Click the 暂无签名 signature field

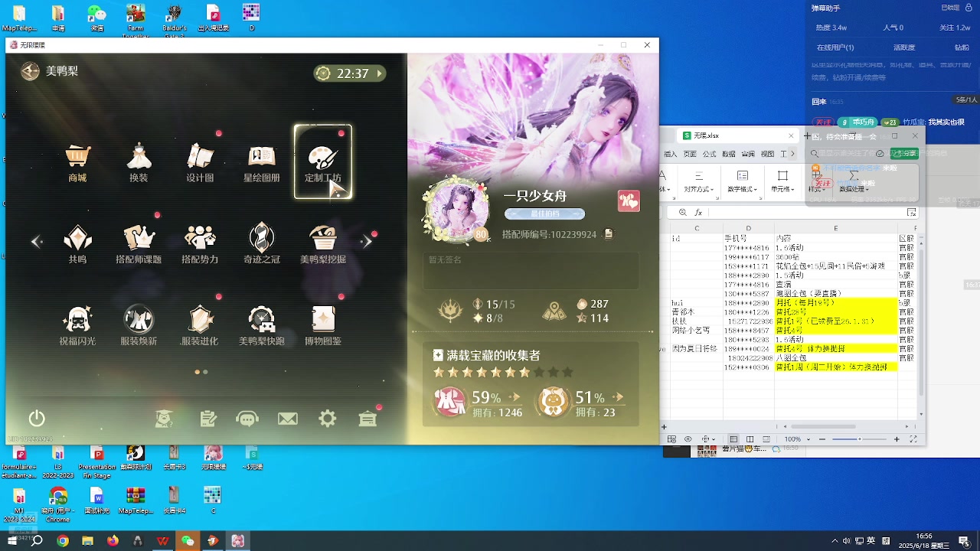(531, 271)
